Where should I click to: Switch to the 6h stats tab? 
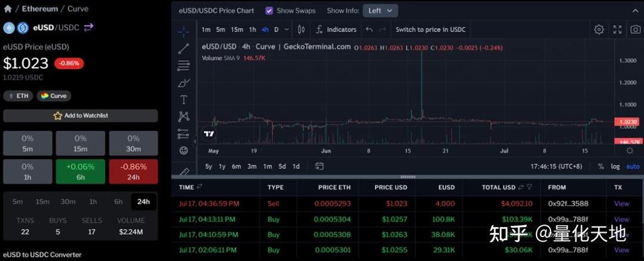click(x=118, y=201)
